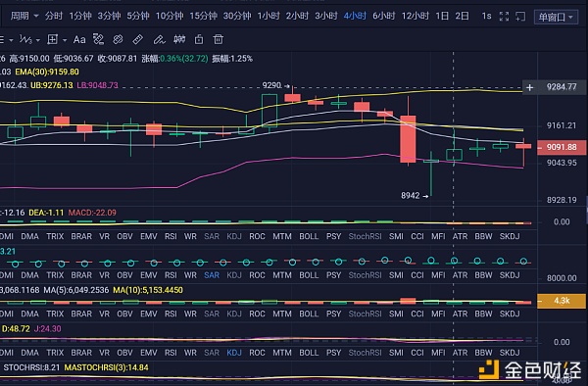Select the text annotation Aa tool

click(x=79, y=39)
